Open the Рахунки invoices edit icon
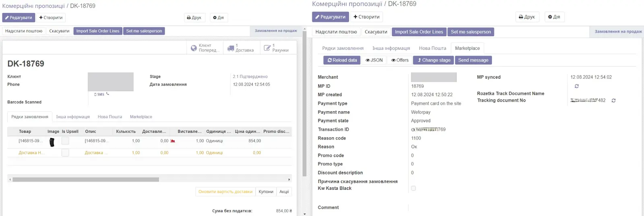Image resolution: width=644 pixels, height=216 pixels. click(x=267, y=48)
